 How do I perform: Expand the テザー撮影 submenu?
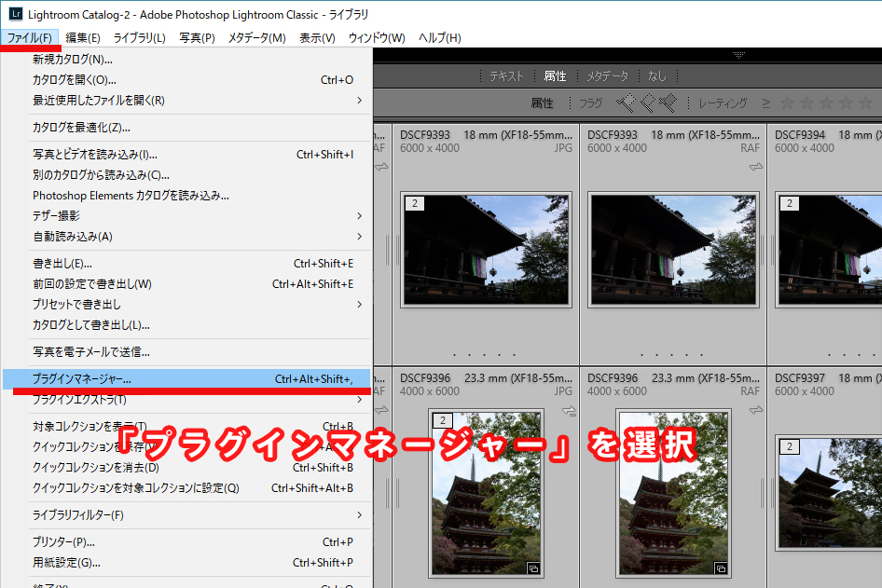(186, 216)
